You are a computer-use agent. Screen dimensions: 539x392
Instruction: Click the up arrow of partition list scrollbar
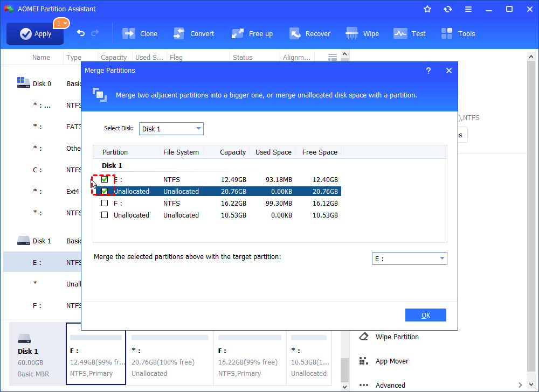click(x=345, y=54)
